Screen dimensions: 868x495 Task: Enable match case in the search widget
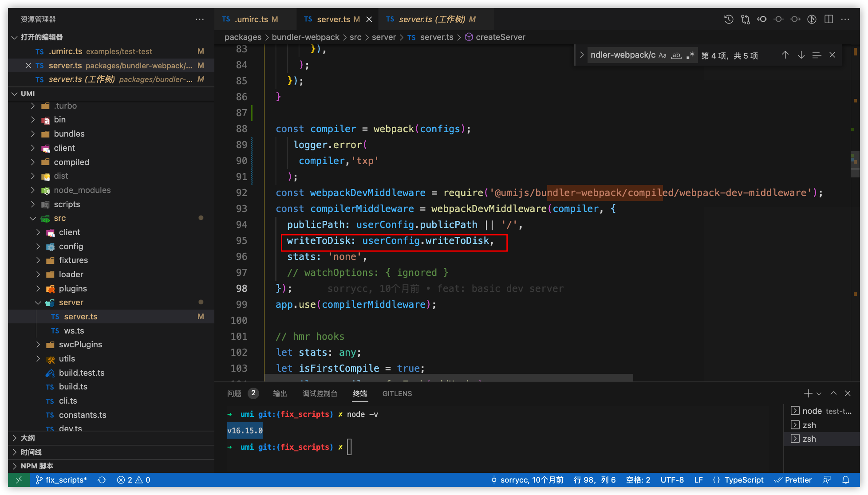(663, 55)
